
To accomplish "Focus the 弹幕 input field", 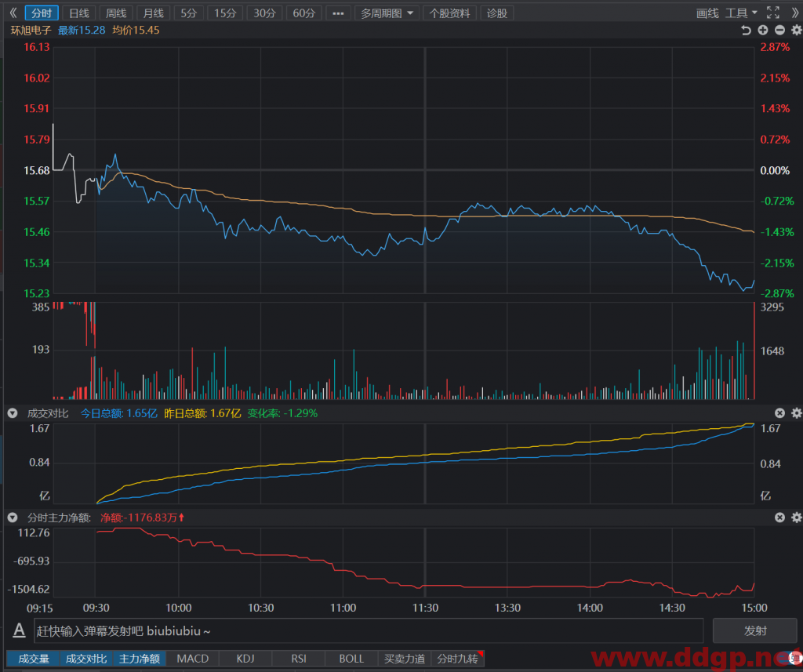I will point(369,630).
